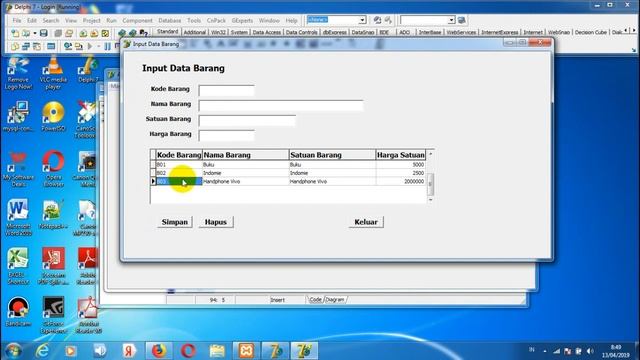Click the Satuan Barang input field
This screenshot has width=640, height=360.
[x=247, y=120]
